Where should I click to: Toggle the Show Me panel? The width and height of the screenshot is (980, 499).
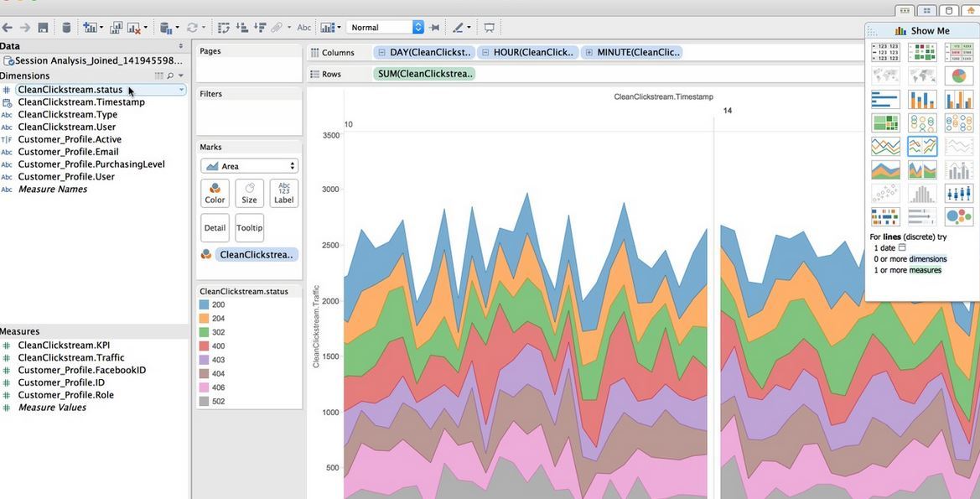tap(923, 31)
